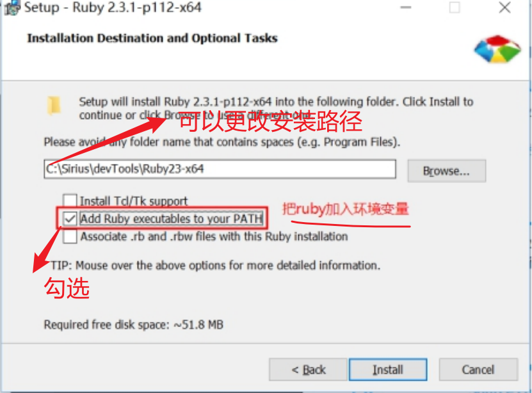The width and height of the screenshot is (532, 393).
Task: Click the red 把ruby加入环境变量 annotation
Action: pyautogui.click(x=346, y=209)
